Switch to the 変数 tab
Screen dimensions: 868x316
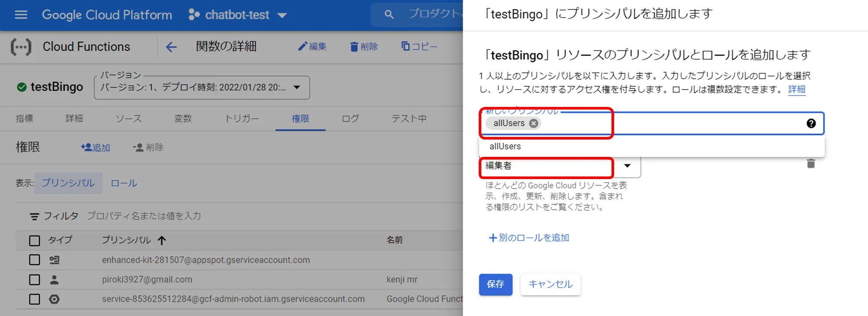tap(183, 118)
